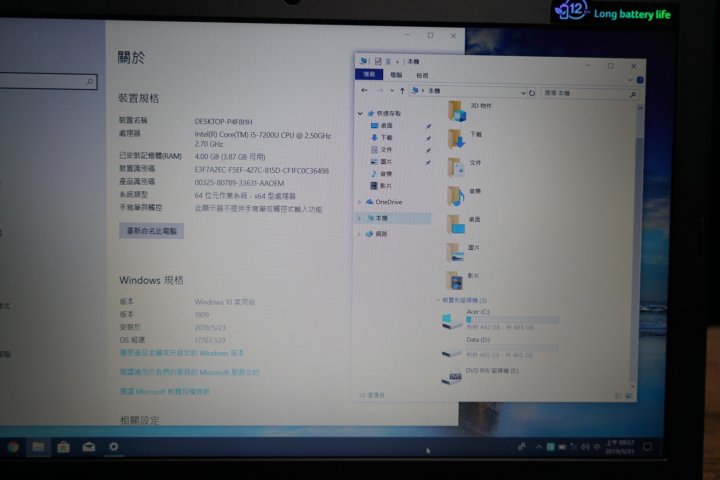Switch to the 電腦 Computer ribbon tab
This screenshot has height=480, width=720.
(396, 75)
